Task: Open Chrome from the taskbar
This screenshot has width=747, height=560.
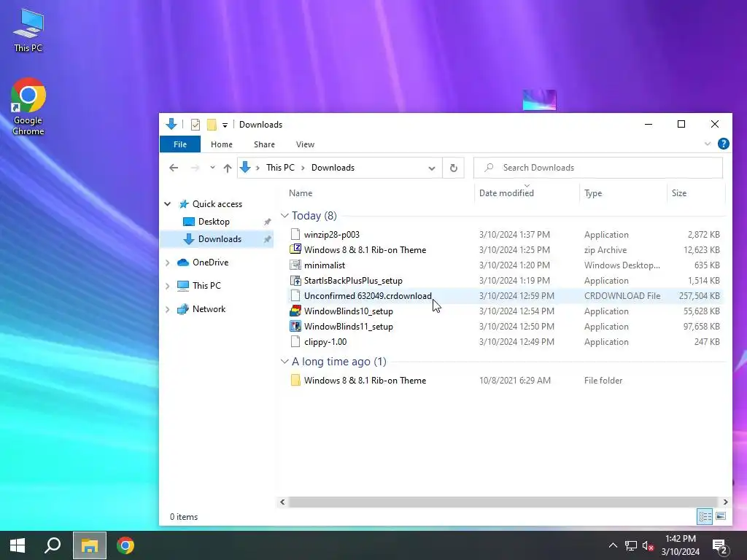Action: coord(125,545)
